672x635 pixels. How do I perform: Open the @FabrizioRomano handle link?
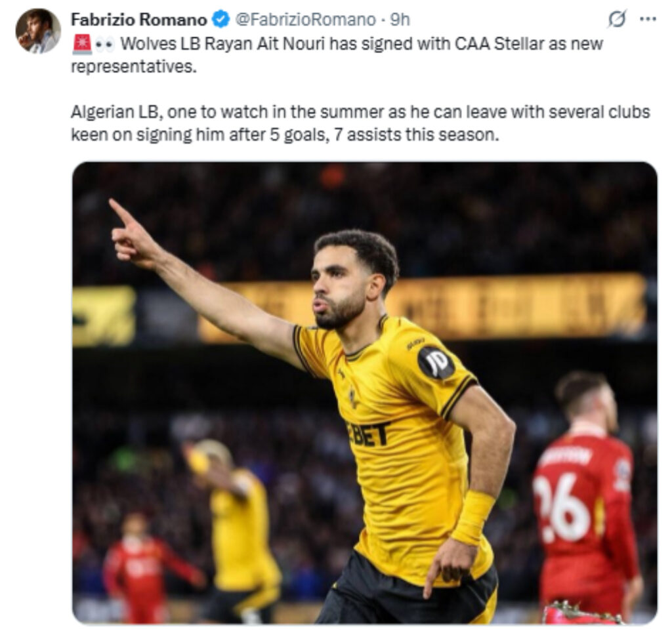pos(306,20)
